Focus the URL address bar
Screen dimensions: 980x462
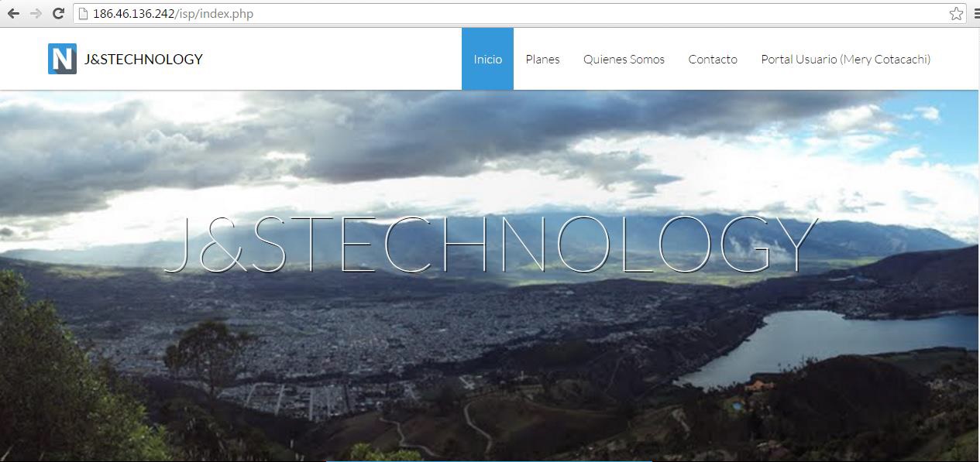tap(520, 13)
